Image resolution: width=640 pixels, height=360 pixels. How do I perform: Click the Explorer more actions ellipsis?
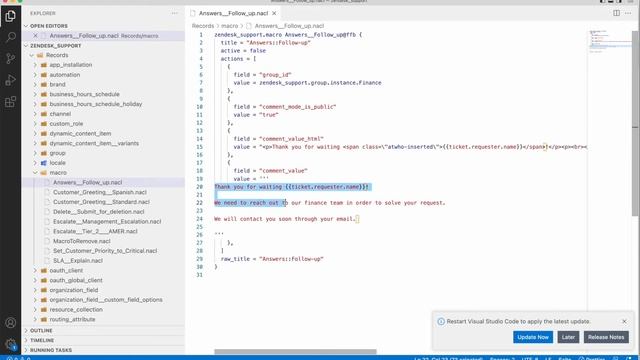(175, 13)
